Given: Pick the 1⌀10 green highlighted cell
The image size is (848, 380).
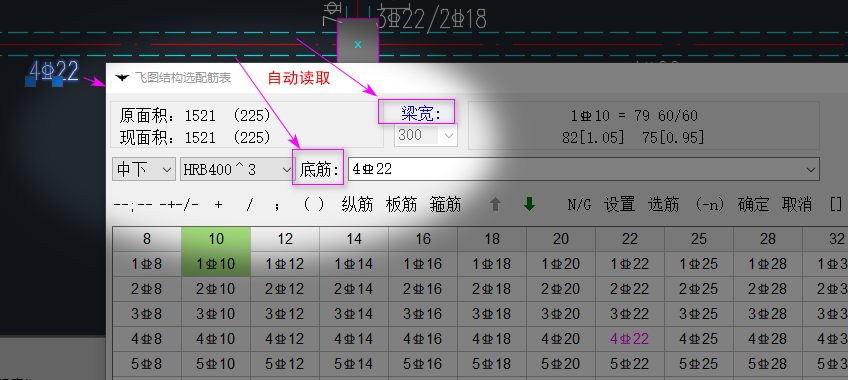Looking at the screenshot, I should coord(216,264).
